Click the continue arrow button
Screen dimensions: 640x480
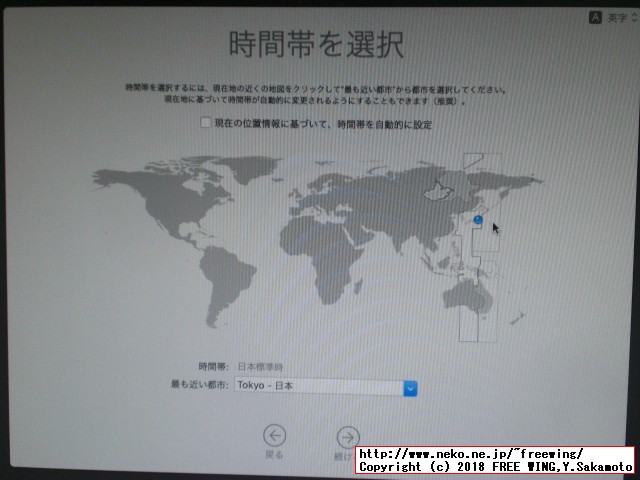(x=348, y=438)
